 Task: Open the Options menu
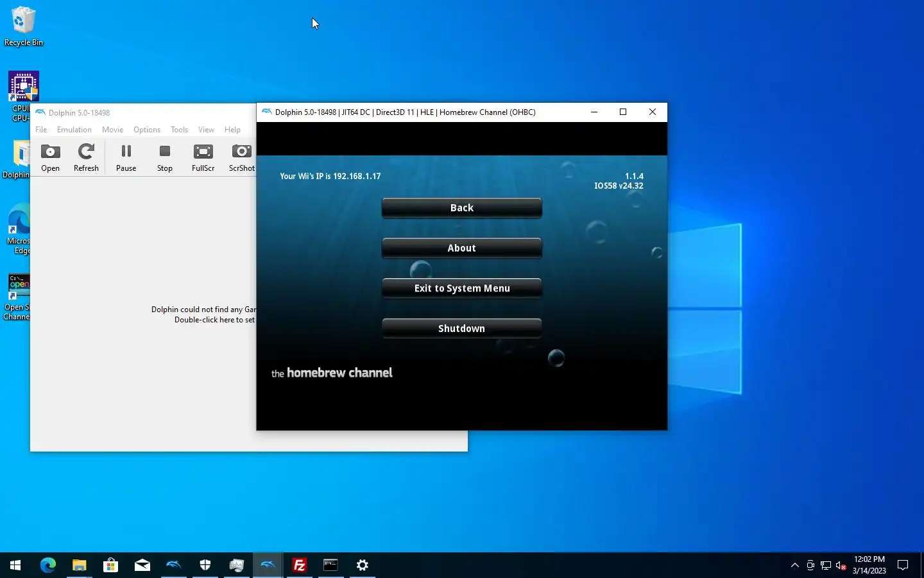click(147, 130)
